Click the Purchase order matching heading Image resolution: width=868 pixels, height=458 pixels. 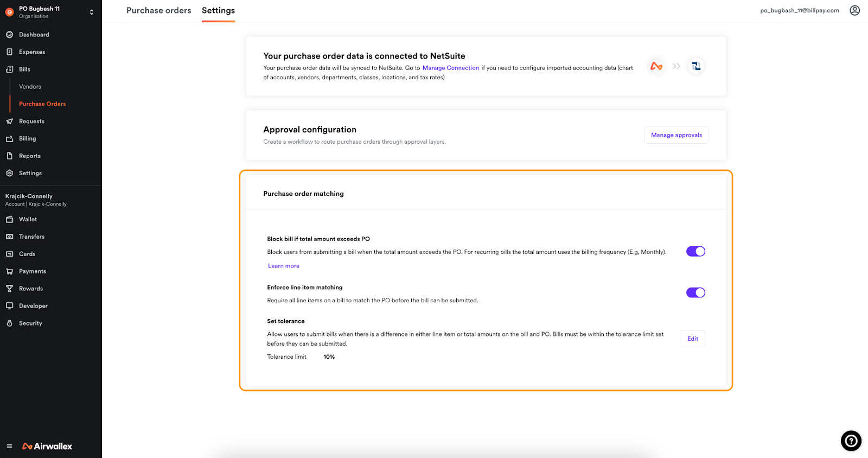click(303, 194)
